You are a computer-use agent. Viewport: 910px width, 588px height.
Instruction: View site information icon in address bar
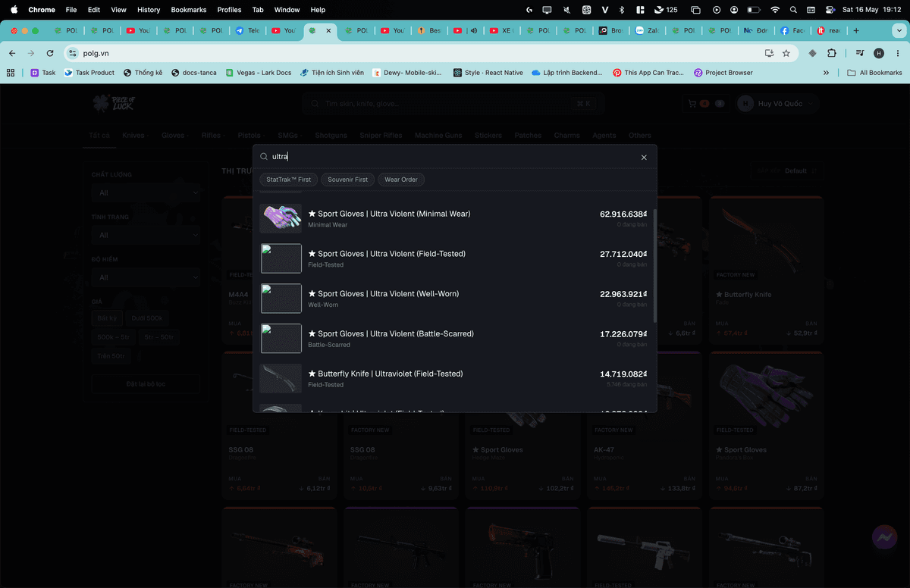(72, 53)
